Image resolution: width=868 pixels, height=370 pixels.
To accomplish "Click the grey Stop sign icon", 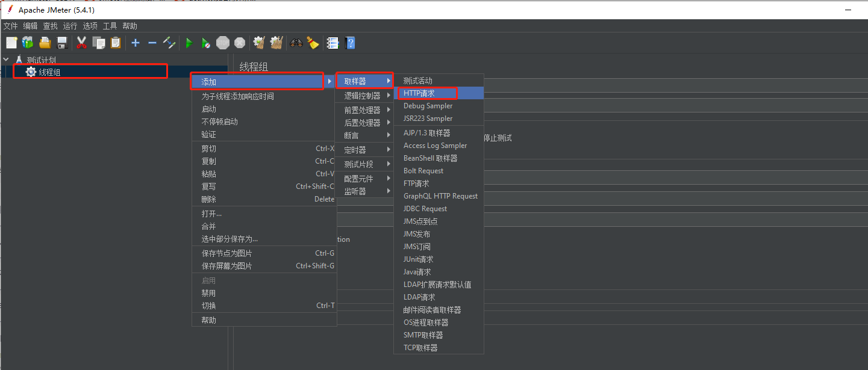I will [x=223, y=43].
